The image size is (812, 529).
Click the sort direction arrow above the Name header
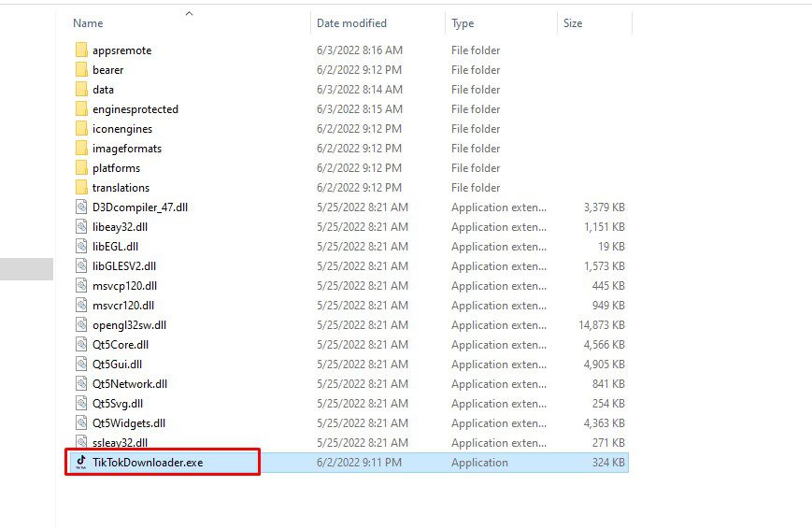click(189, 14)
